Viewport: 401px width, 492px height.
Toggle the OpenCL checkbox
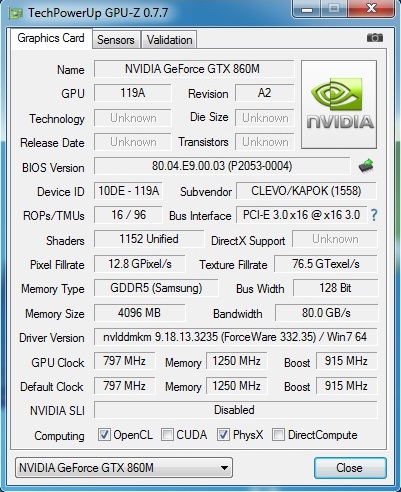104,434
